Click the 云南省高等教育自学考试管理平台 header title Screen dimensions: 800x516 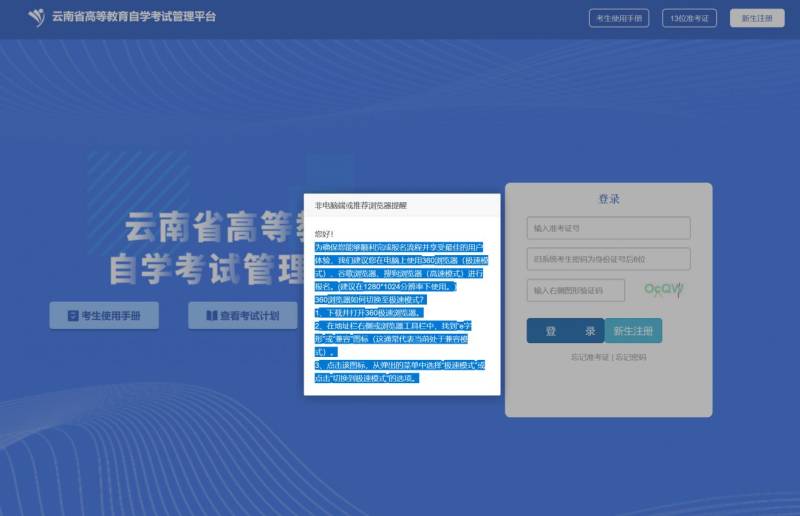133,17
